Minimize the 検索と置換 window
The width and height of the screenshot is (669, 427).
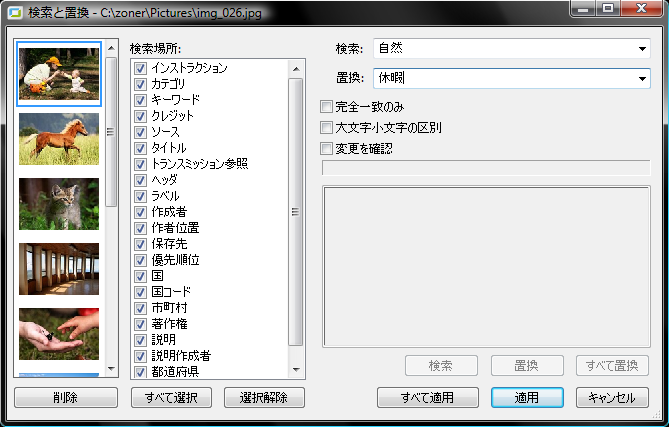tap(584, 8)
